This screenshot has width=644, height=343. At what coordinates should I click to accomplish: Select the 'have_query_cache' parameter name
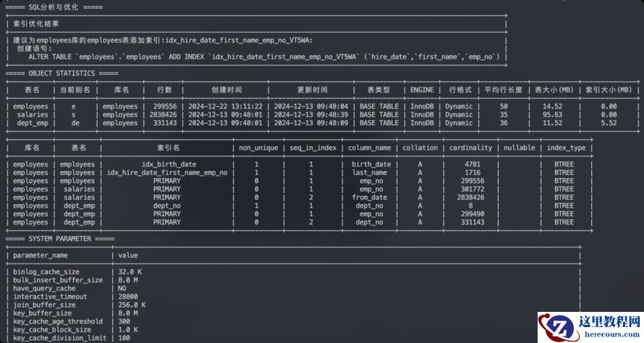[44, 289]
